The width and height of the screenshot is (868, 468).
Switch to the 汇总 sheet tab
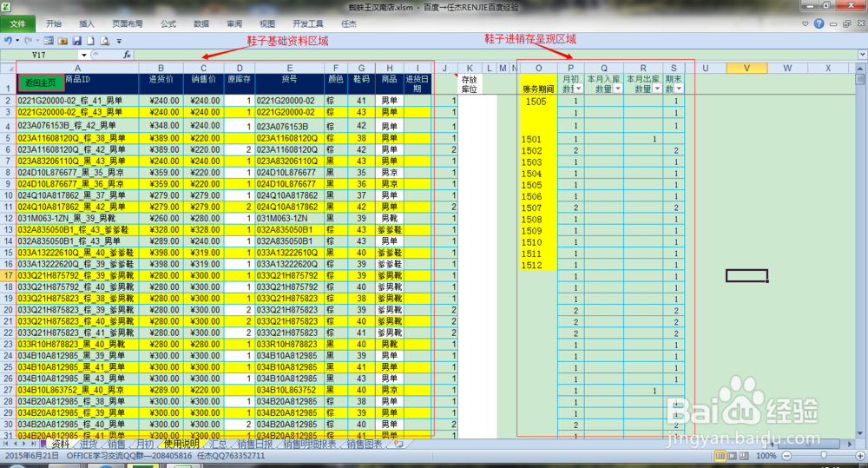tap(218, 444)
